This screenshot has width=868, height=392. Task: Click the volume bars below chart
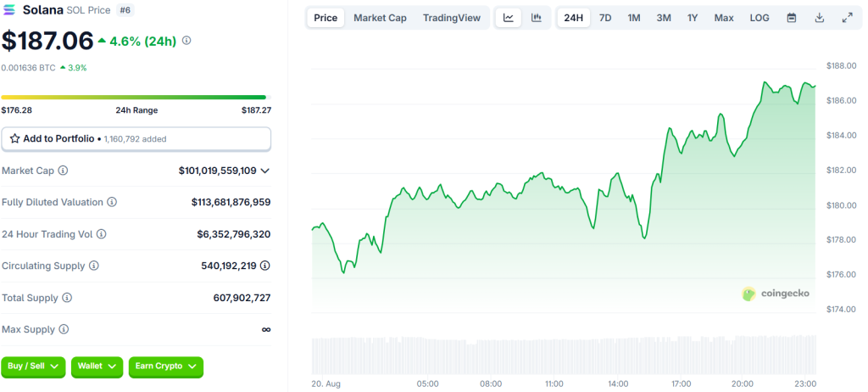tap(564, 355)
